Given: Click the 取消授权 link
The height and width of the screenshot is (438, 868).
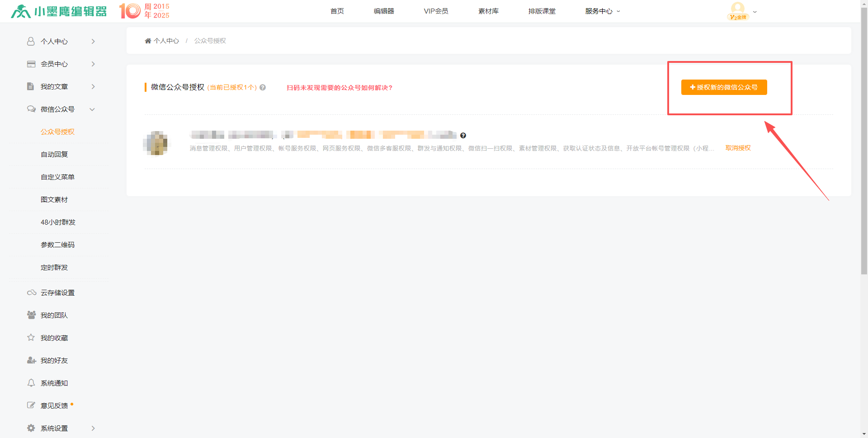Looking at the screenshot, I should [x=738, y=148].
